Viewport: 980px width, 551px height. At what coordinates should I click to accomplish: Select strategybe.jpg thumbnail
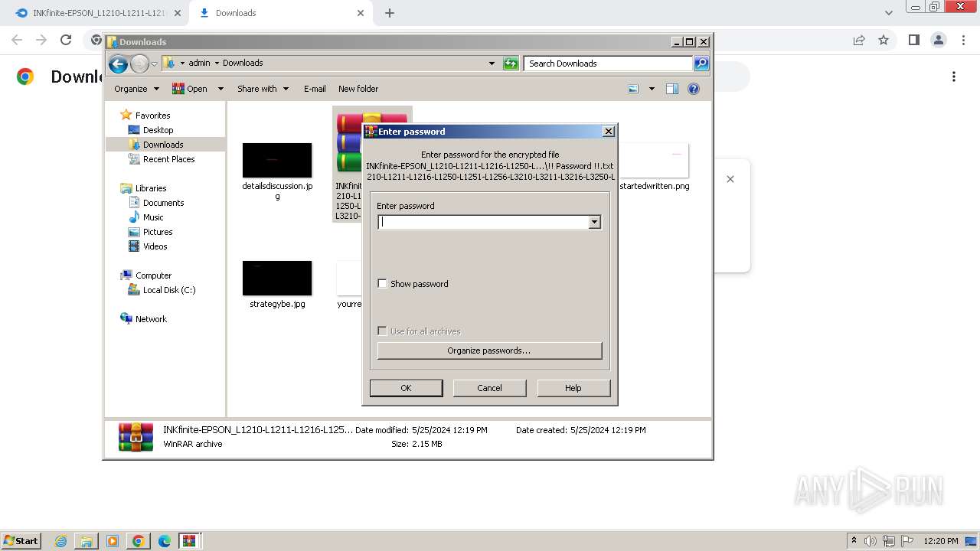coord(277,278)
